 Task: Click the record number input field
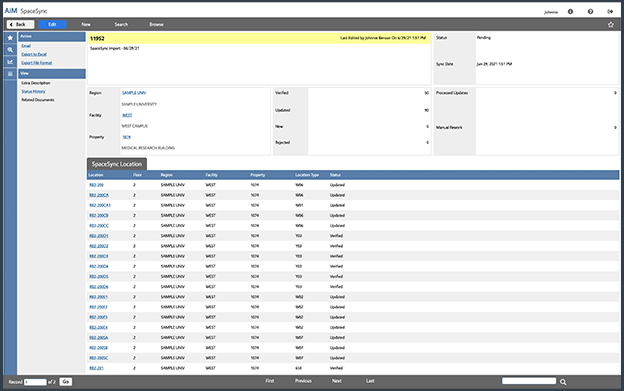(x=35, y=382)
